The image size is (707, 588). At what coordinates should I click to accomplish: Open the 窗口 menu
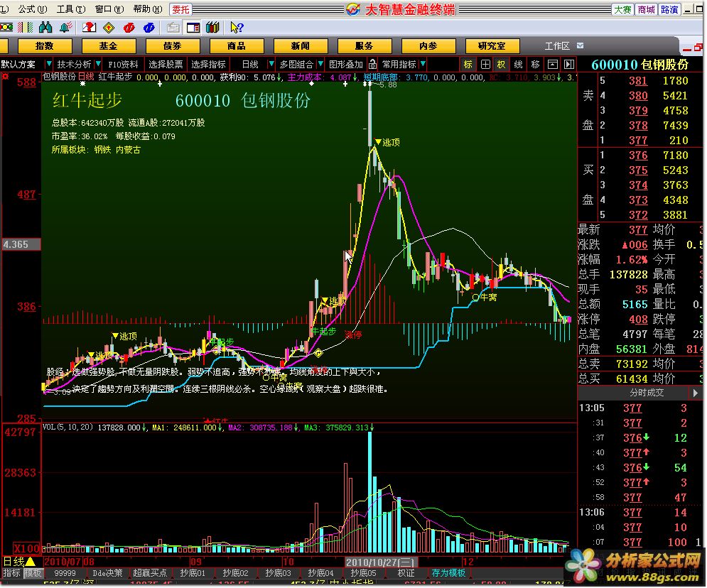pyautogui.click(x=109, y=9)
